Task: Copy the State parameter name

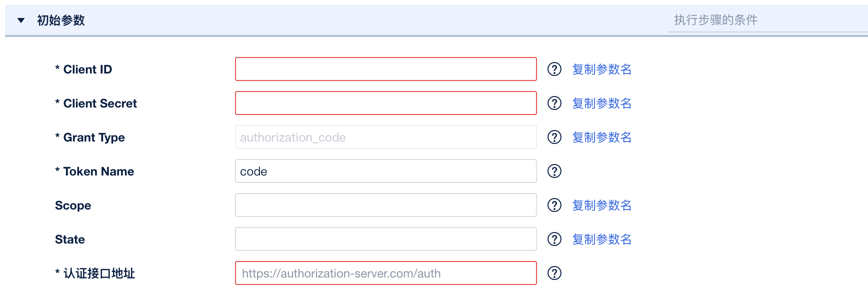Action: pyautogui.click(x=601, y=239)
